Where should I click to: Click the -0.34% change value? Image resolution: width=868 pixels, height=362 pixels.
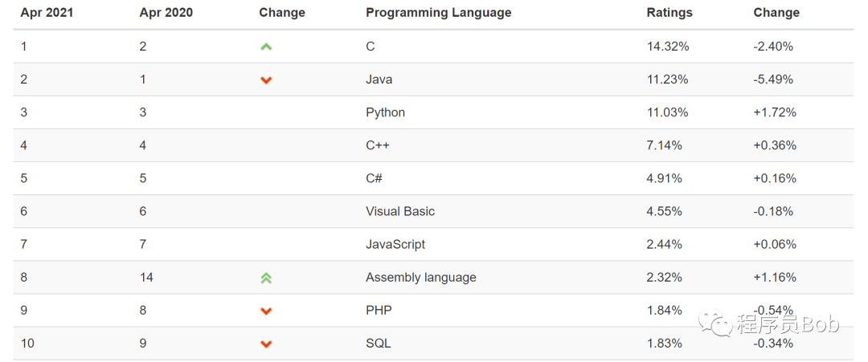[x=773, y=344]
